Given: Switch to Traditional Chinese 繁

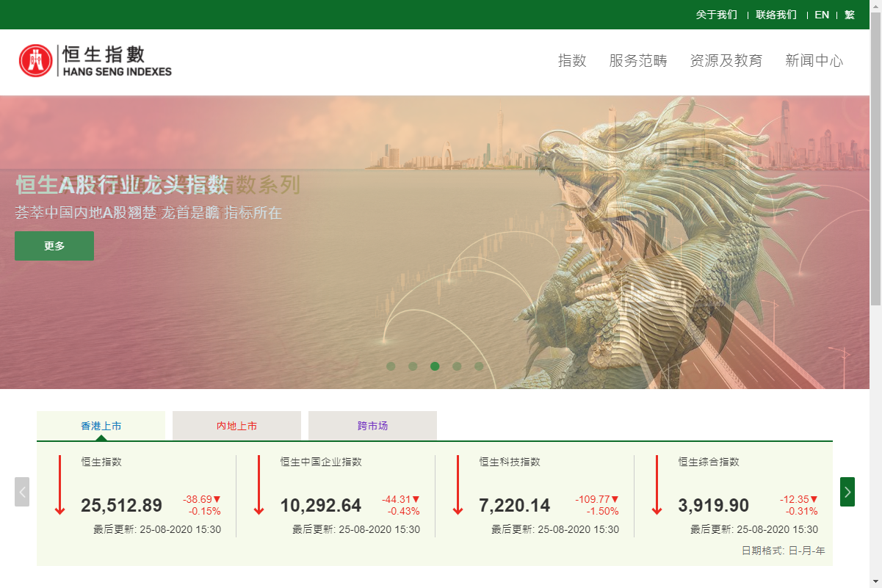Looking at the screenshot, I should pyautogui.click(x=850, y=15).
